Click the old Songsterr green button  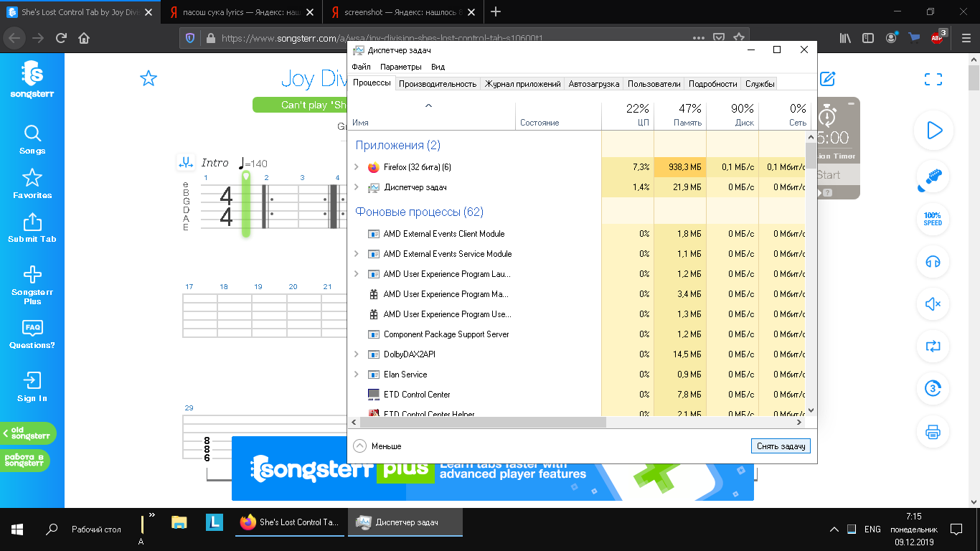coord(28,433)
